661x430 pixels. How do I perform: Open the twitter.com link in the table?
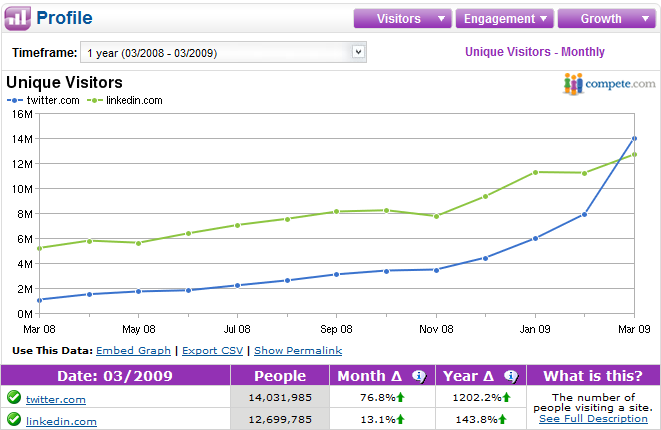click(x=56, y=400)
